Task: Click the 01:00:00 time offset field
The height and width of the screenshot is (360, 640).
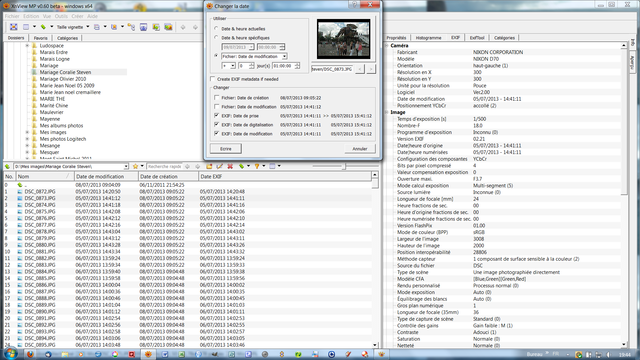Action: [x=286, y=66]
